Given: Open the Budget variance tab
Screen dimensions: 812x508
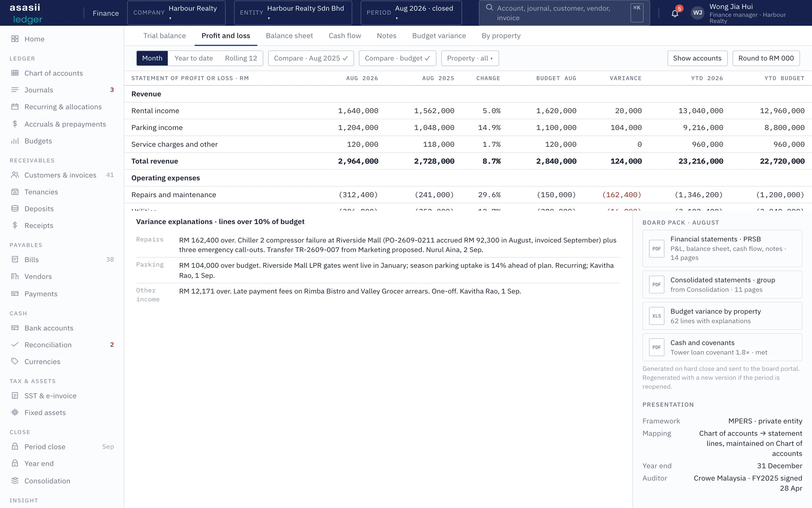Looking at the screenshot, I should [439, 36].
